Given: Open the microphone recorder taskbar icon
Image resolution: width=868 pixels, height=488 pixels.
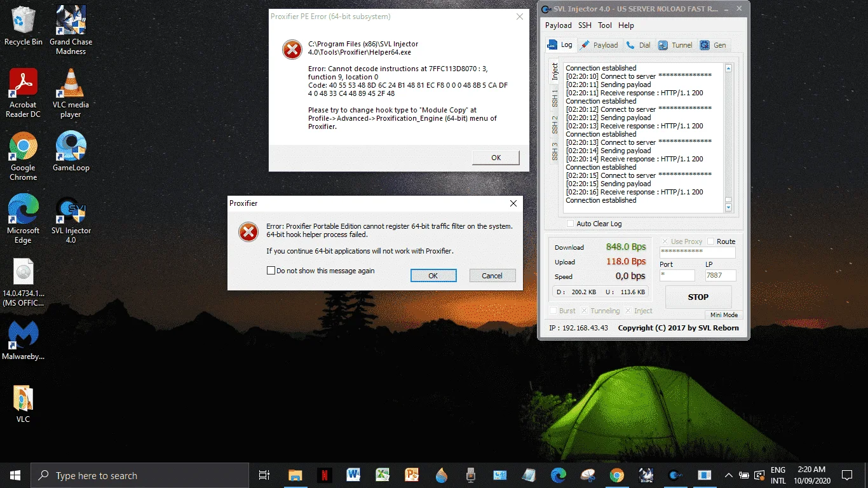Looking at the screenshot, I should [470, 475].
